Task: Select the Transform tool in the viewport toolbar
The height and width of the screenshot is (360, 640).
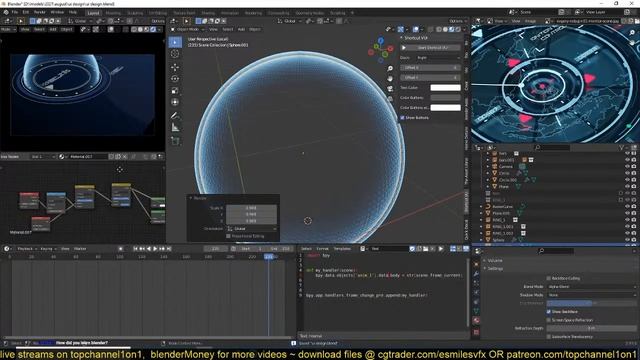Action: (x=175, y=102)
